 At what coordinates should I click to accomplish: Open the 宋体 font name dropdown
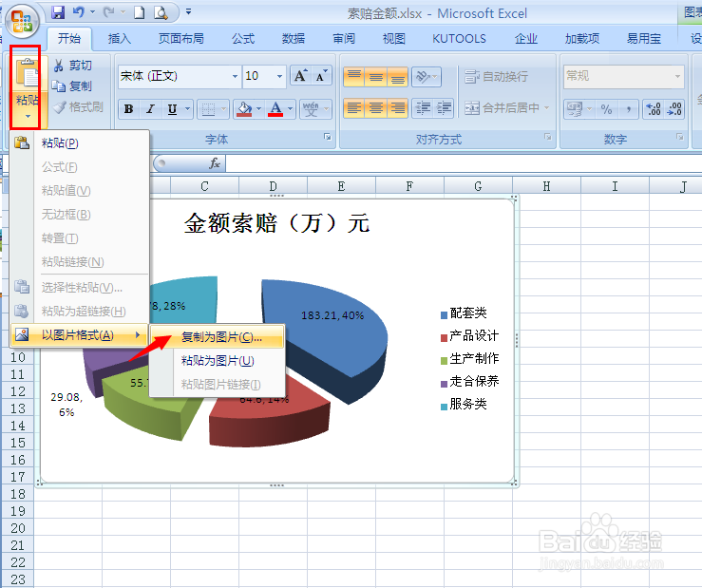tap(235, 76)
